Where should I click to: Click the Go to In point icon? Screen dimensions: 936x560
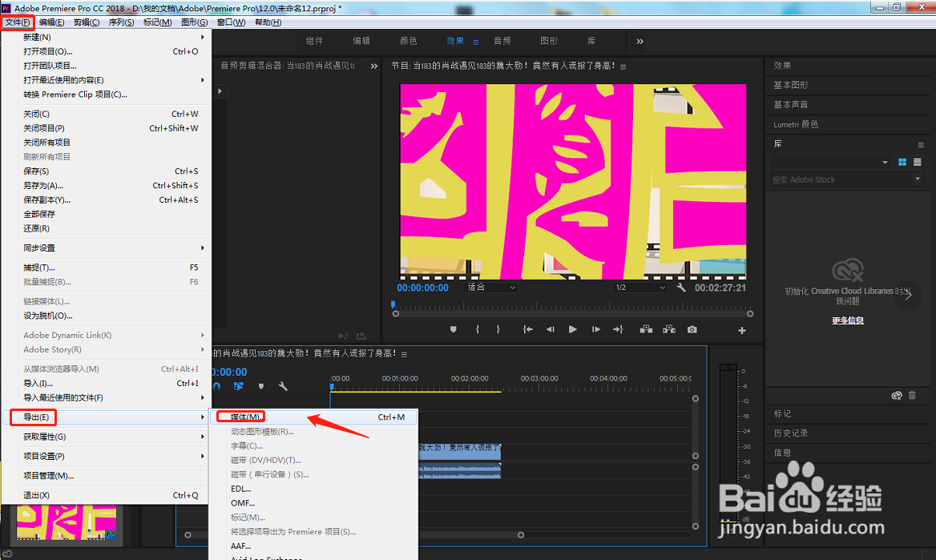[x=527, y=329]
